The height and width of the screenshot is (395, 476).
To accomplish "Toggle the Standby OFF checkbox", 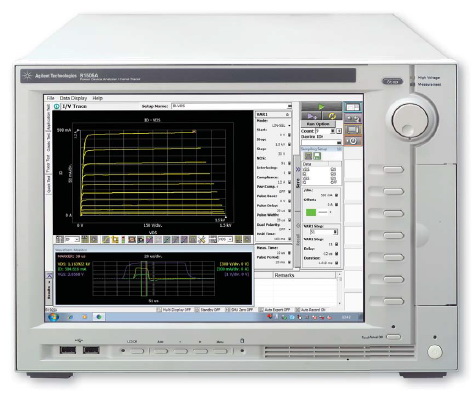I will [x=197, y=310].
